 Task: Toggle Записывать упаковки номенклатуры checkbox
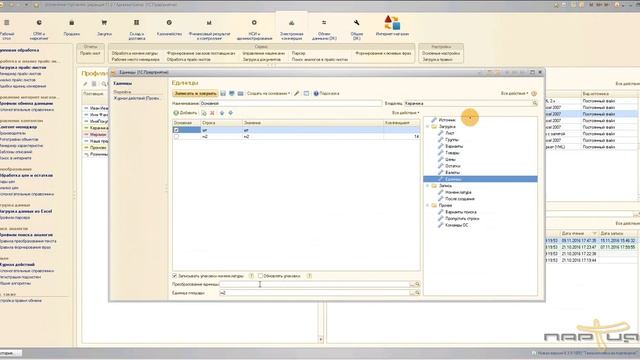[175, 276]
